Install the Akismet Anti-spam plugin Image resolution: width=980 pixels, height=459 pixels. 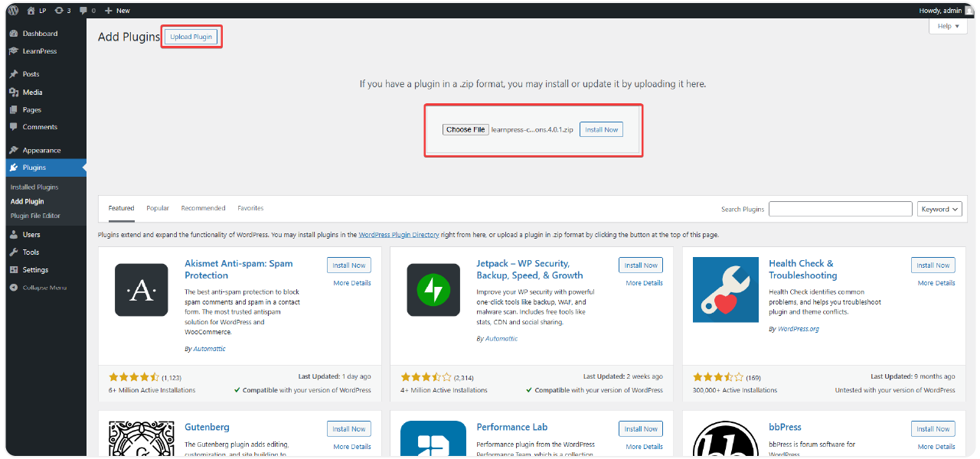tap(349, 265)
